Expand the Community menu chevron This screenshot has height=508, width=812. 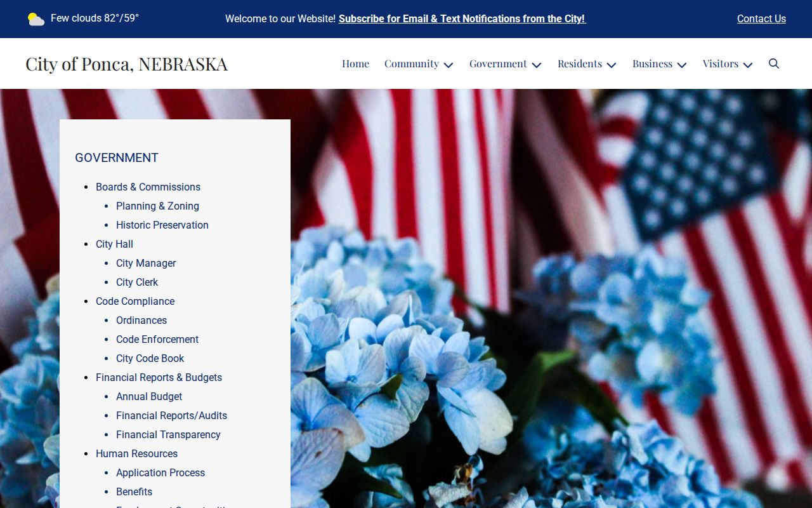(449, 65)
